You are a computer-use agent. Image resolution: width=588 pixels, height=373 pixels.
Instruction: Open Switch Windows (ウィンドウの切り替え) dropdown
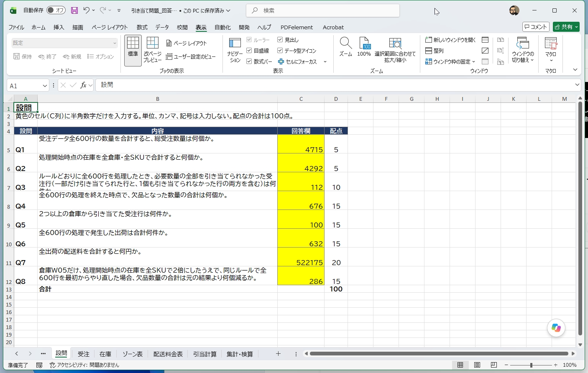523,50
